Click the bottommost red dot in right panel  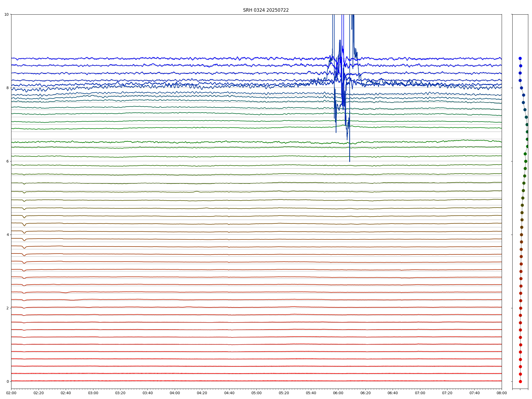pyautogui.click(x=520, y=381)
